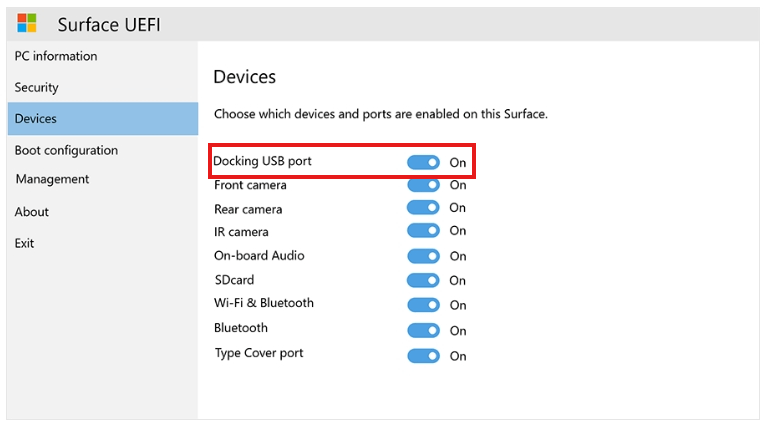Screen dimensions: 766x421
Task: Turn off Wi-Fi & Bluetooth toggle
Action: tap(423, 305)
